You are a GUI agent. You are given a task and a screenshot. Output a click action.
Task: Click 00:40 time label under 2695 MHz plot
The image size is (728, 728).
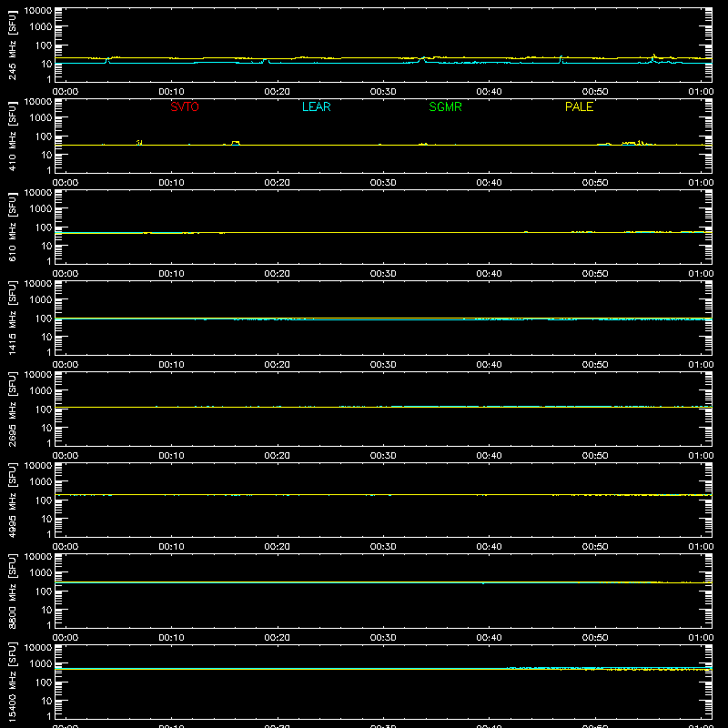tap(489, 456)
